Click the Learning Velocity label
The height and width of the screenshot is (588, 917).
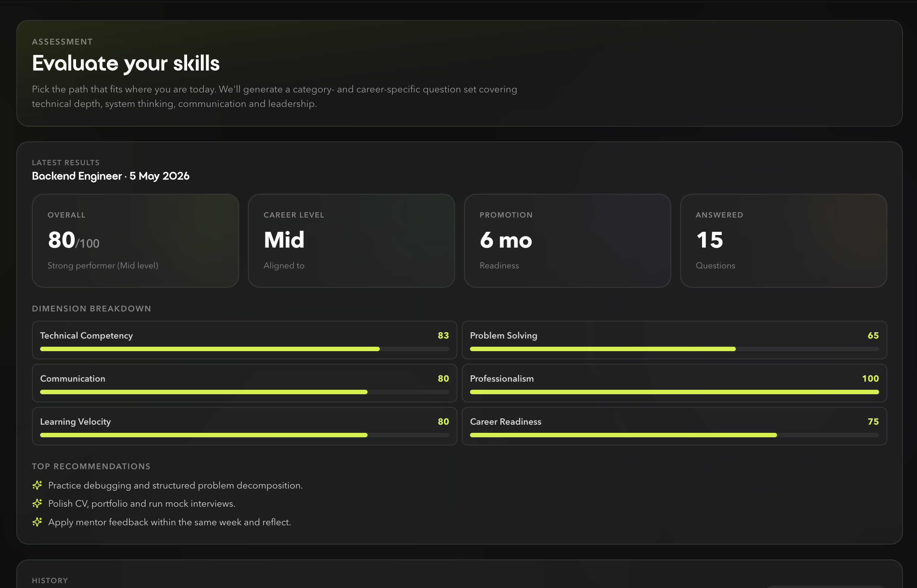click(x=76, y=422)
